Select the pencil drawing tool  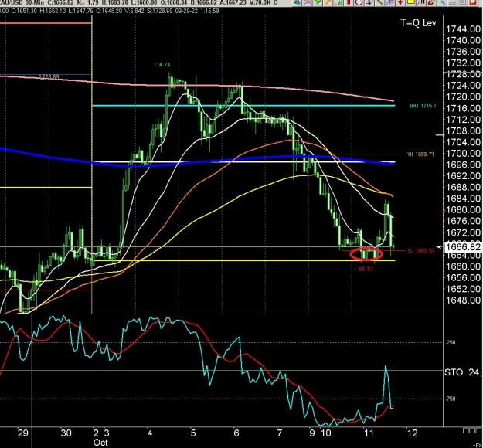327,2
